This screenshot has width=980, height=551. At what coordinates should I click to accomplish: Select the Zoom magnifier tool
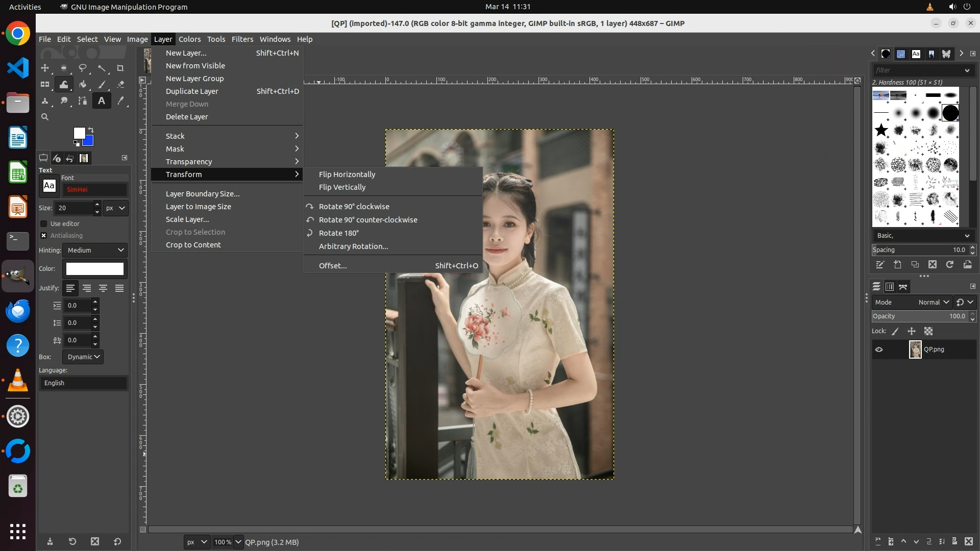click(x=45, y=117)
